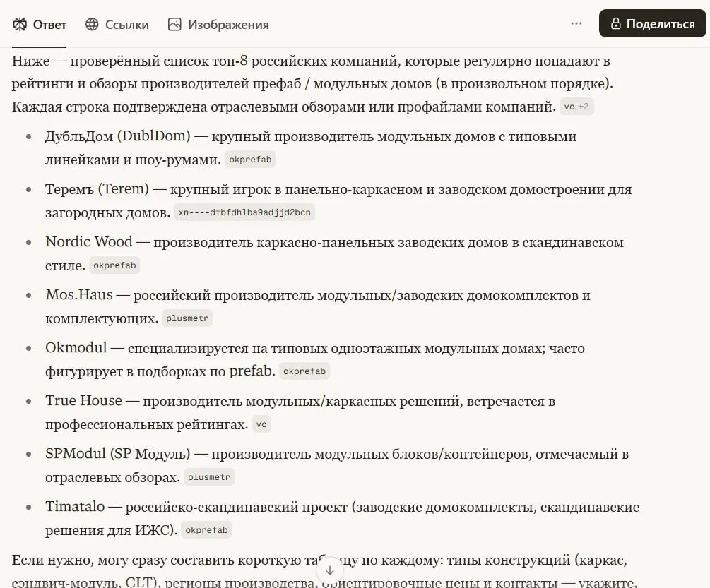Open the xn----dtbfdhlba9adjjd2bcn source chip
This screenshot has width=710, height=588.
pyautogui.click(x=244, y=212)
